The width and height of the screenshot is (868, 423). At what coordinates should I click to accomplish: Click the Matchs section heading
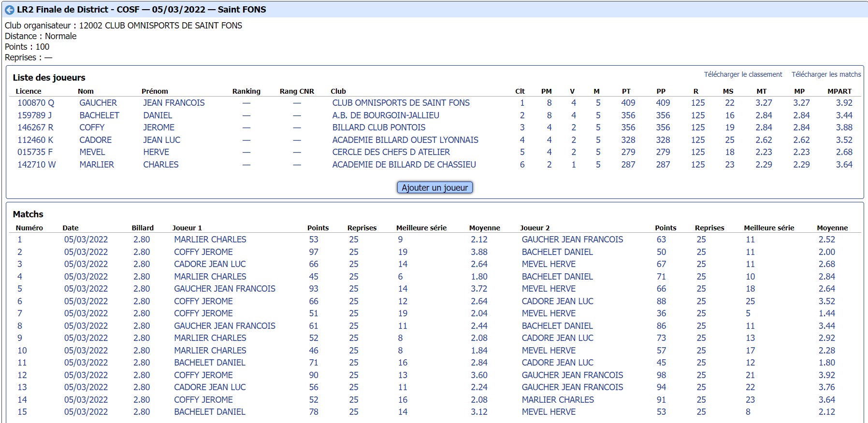(28, 214)
